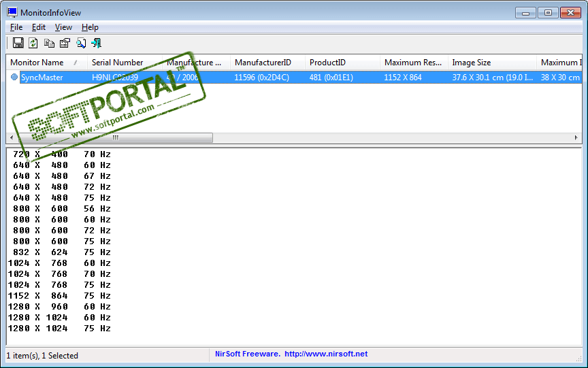
Task: Open the nirsoft.net link in status bar
Action: [326, 354]
